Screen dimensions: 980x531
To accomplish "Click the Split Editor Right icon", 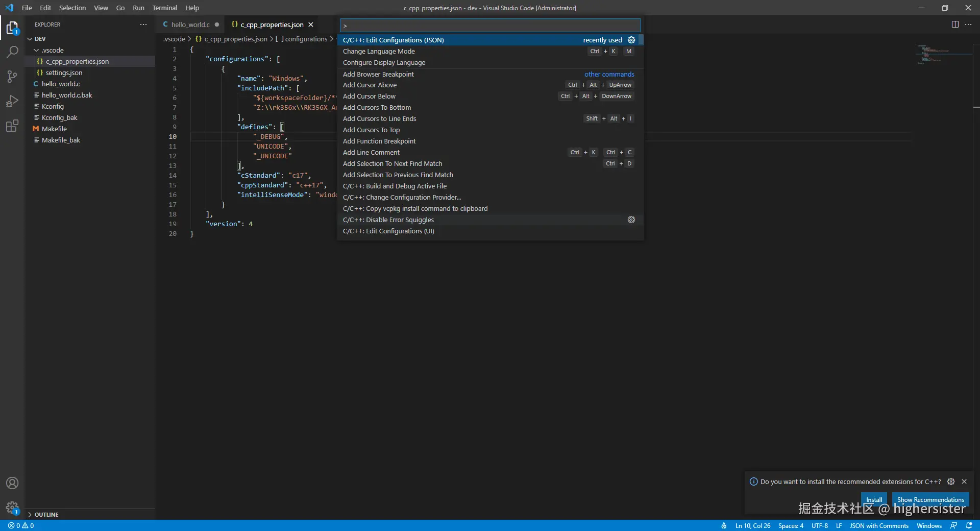I will point(955,25).
